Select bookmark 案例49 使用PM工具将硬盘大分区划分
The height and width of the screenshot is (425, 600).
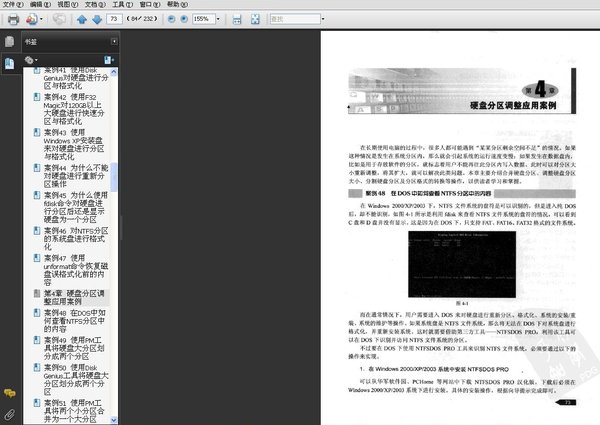pyautogui.click(x=74, y=348)
